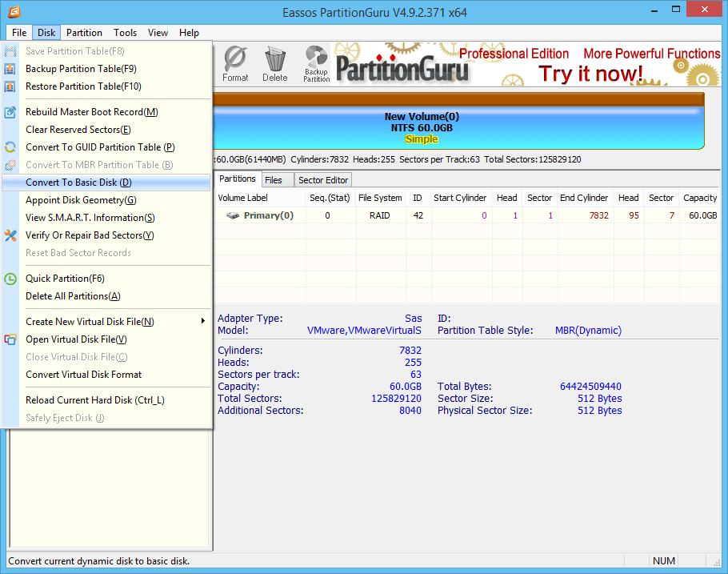
Task: Click the Backup Partition Table menu icon
Action: 10,69
